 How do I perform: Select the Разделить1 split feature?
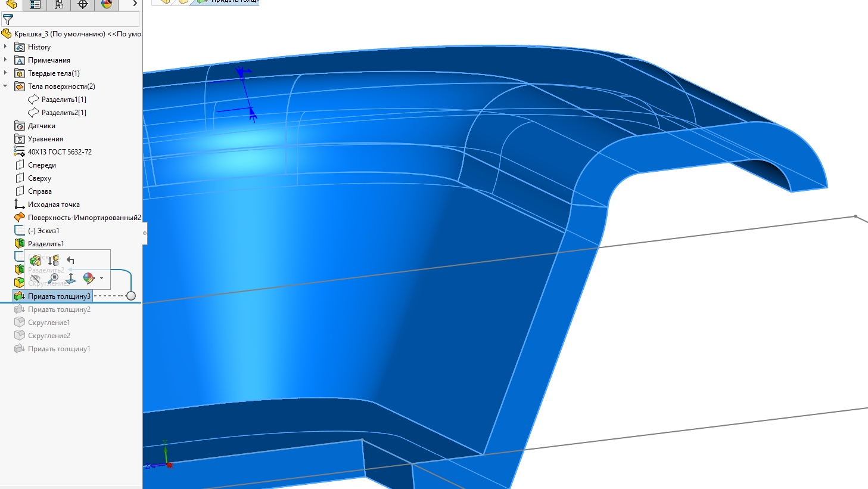(x=39, y=244)
